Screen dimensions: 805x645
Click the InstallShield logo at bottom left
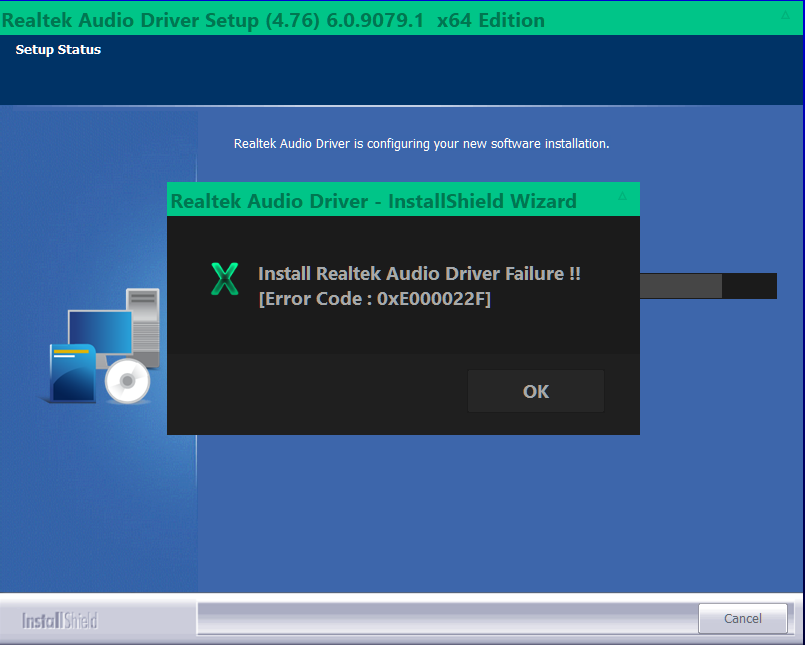point(60,618)
